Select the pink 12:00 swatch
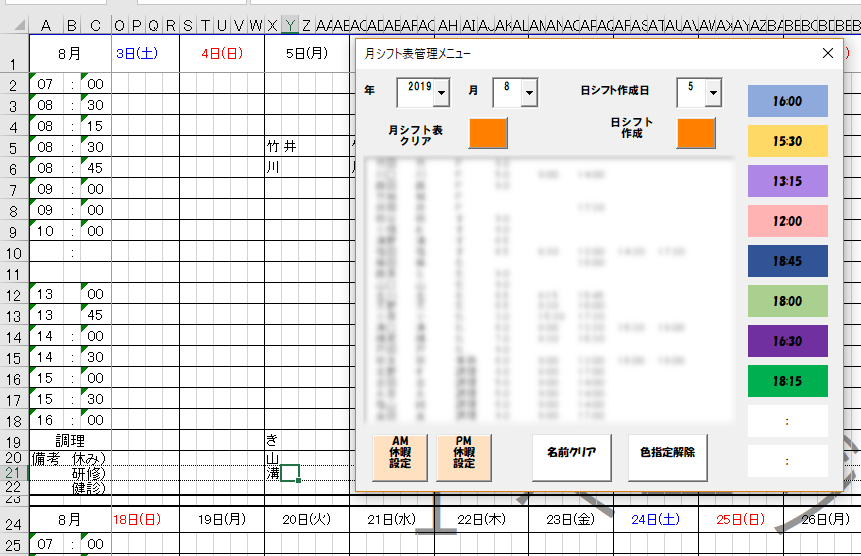The width and height of the screenshot is (861, 556). click(787, 221)
